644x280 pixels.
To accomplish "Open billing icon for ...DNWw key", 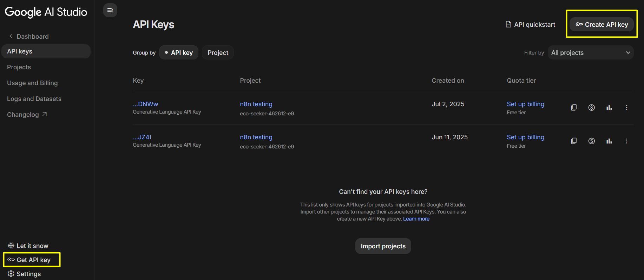I will point(592,108).
